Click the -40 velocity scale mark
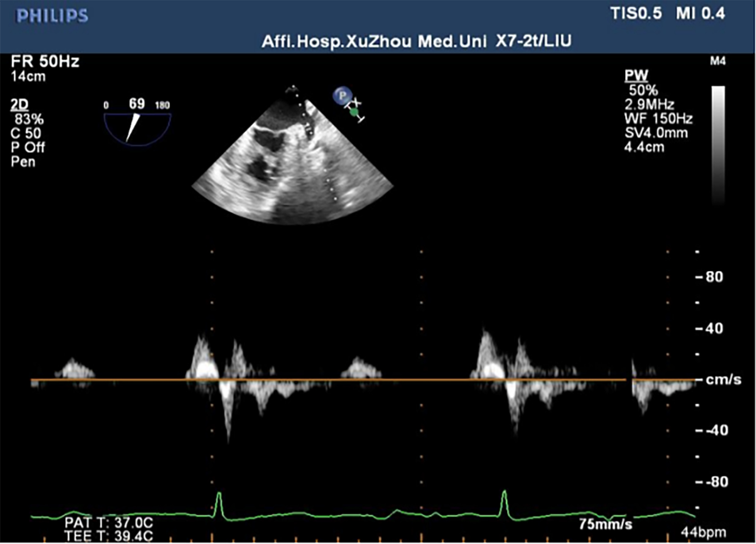756x544 pixels. pyautogui.click(x=717, y=431)
